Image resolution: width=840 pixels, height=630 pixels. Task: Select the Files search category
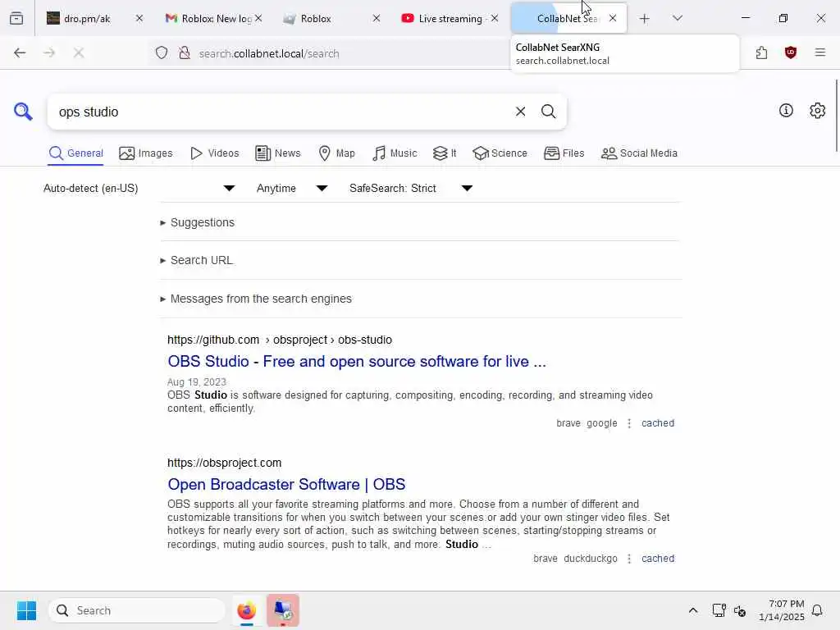564,153
